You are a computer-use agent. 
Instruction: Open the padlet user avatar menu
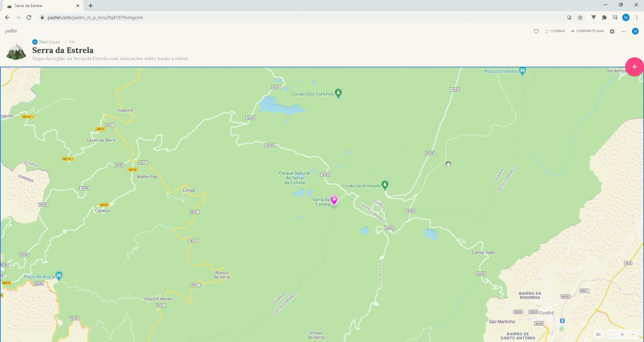click(x=635, y=31)
